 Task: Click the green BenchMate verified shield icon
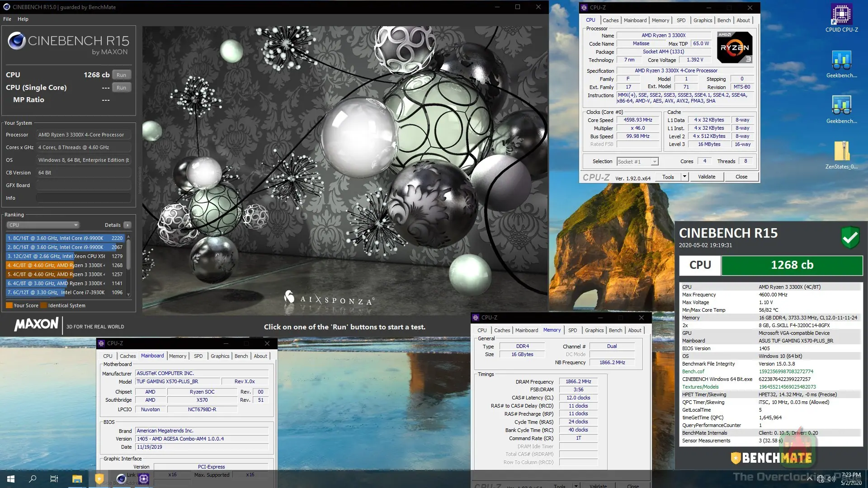[850, 237]
